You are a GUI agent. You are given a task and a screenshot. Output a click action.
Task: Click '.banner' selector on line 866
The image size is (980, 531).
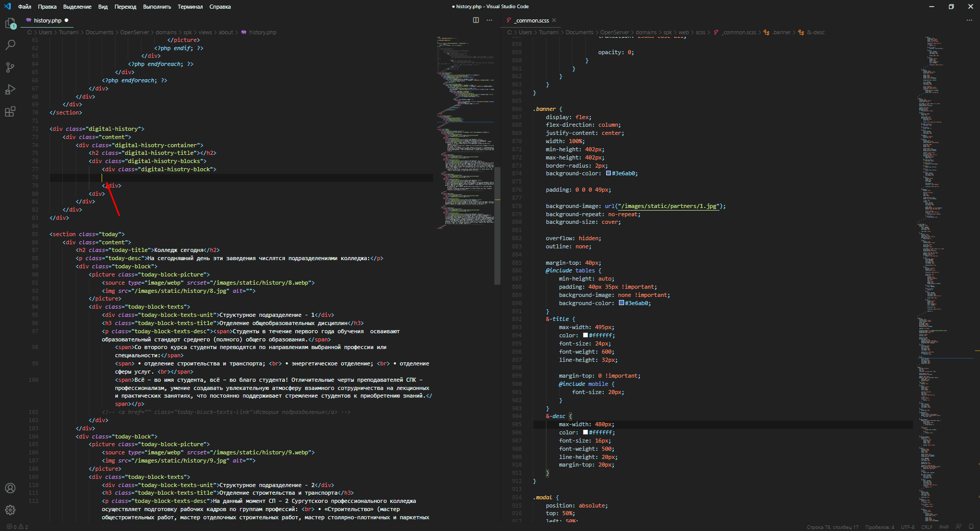tap(544, 109)
